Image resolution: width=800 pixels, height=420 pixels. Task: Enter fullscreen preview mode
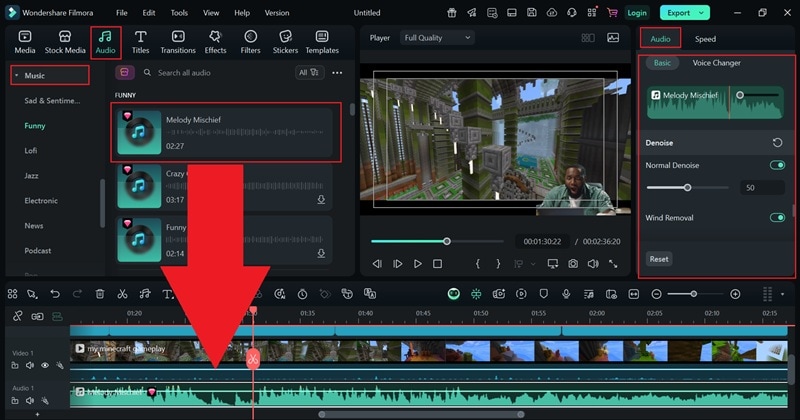click(x=613, y=264)
